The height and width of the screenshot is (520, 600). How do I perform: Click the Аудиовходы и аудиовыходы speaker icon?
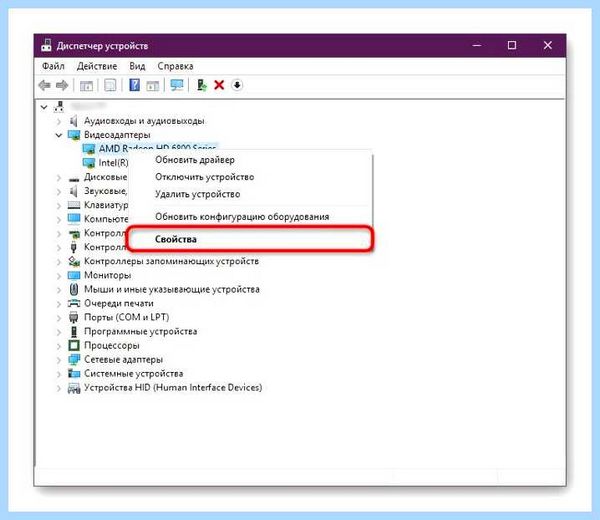coord(74,121)
